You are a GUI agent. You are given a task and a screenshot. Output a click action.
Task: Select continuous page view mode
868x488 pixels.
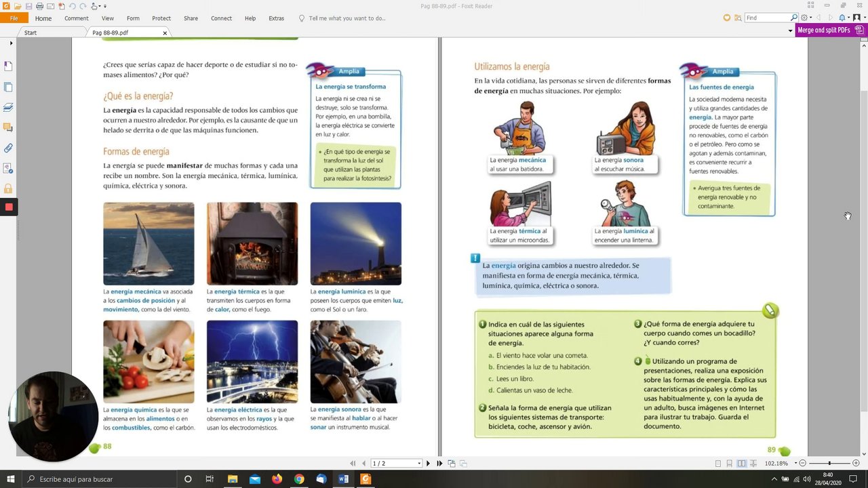pos(730,464)
